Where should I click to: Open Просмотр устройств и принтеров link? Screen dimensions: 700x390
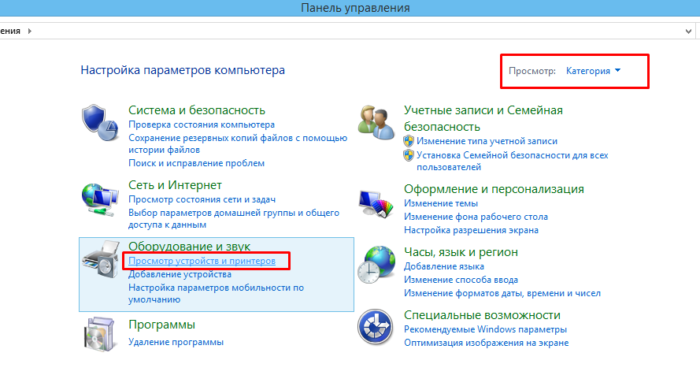point(202,261)
